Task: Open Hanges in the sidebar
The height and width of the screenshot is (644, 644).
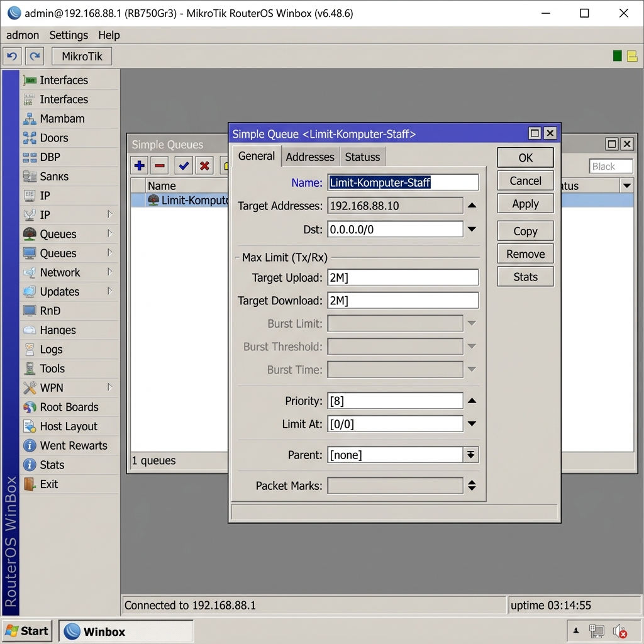Action: 69,330
